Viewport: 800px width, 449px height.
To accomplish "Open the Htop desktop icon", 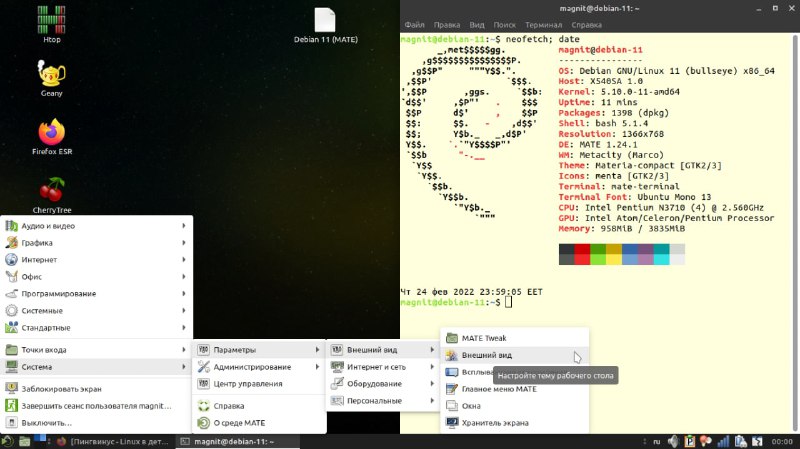I will click(x=52, y=24).
